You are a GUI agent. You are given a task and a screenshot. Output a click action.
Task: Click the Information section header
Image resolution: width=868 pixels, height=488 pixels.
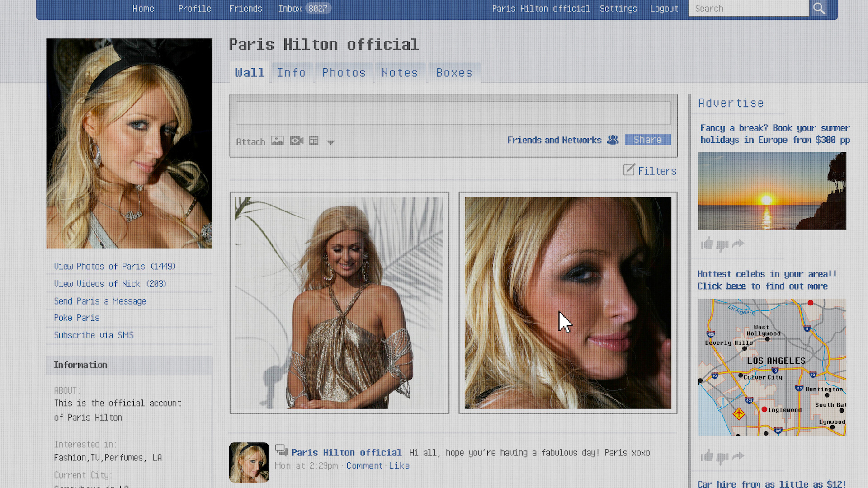(x=129, y=365)
